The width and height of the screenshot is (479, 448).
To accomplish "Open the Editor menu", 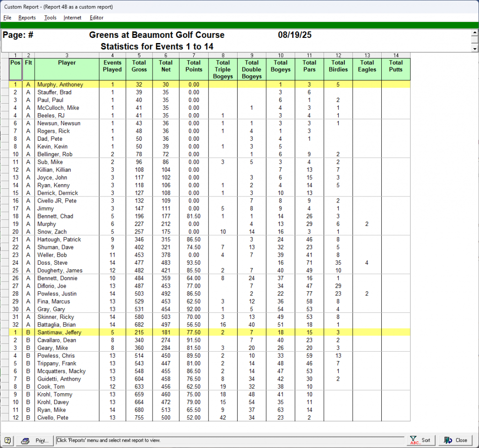I will [x=97, y=18].
